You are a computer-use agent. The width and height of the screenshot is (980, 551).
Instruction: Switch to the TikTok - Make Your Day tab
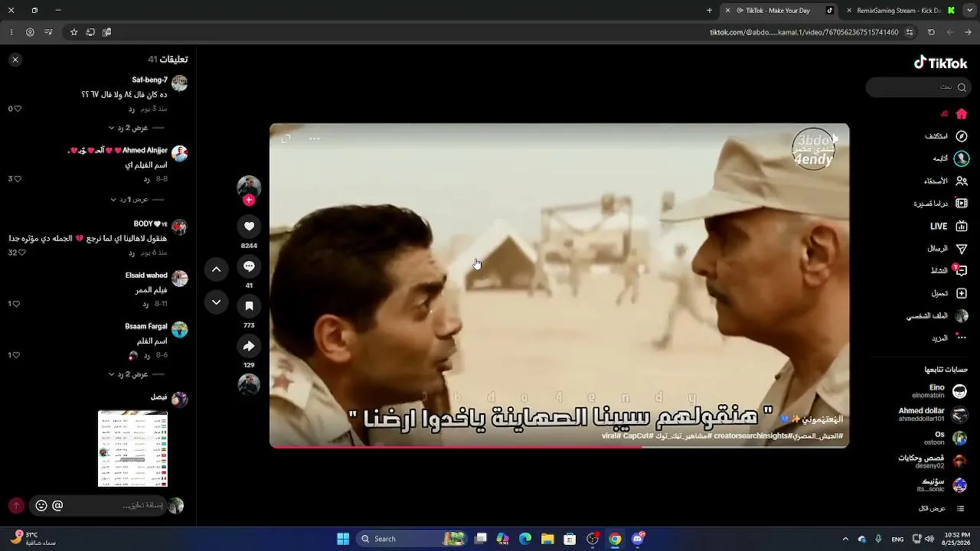pos(779,11)
